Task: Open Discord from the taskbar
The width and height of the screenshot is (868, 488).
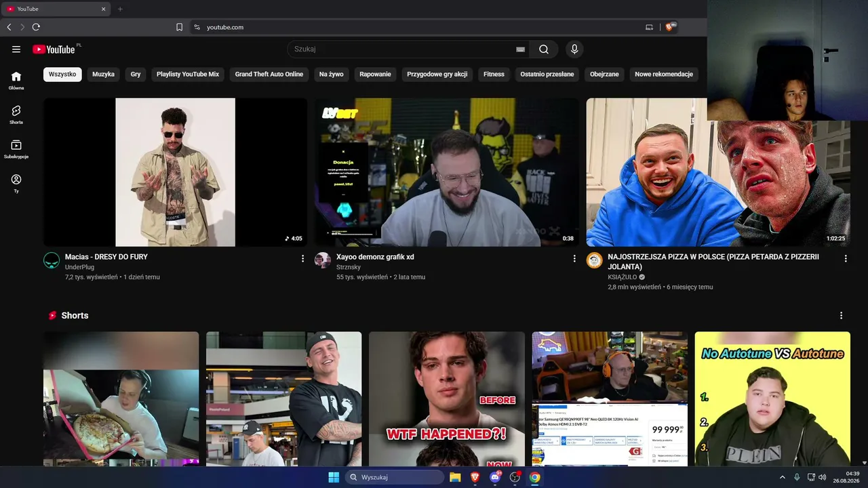Action: [495, 477]
